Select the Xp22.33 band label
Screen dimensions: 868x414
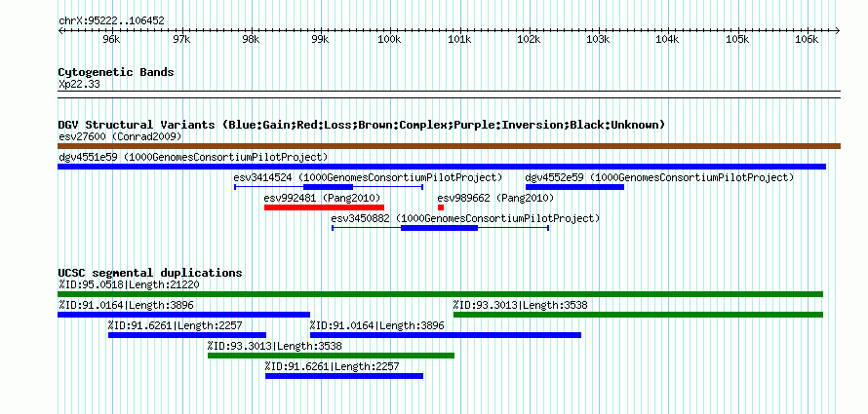pos(79,85)
